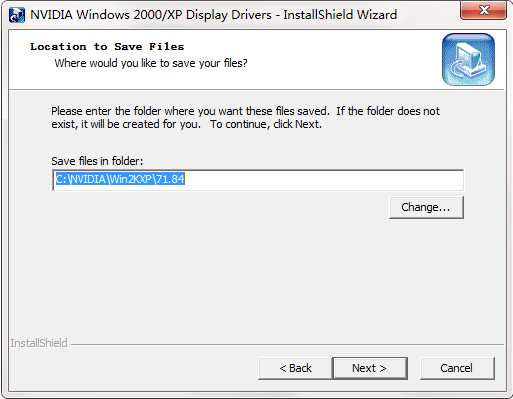
Task: Click the InstallShield icon in the title bar
Action: [17, 15]
